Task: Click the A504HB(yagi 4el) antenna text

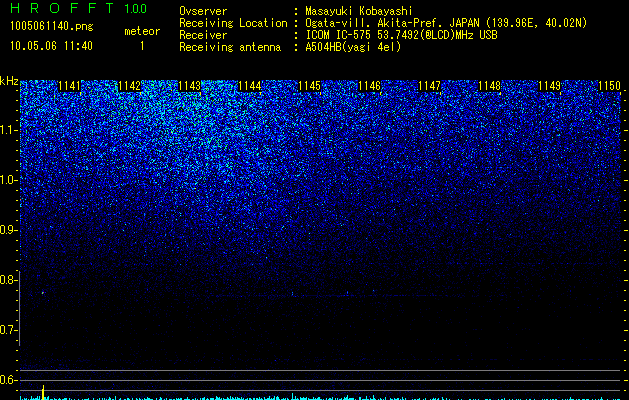Action: (x=353, y=47)
